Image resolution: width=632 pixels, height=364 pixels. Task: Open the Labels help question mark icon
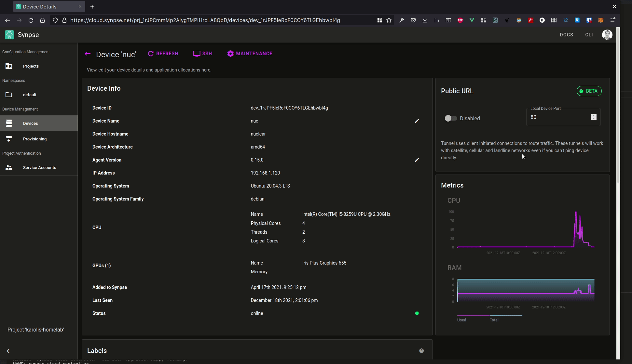click(421, 351)
